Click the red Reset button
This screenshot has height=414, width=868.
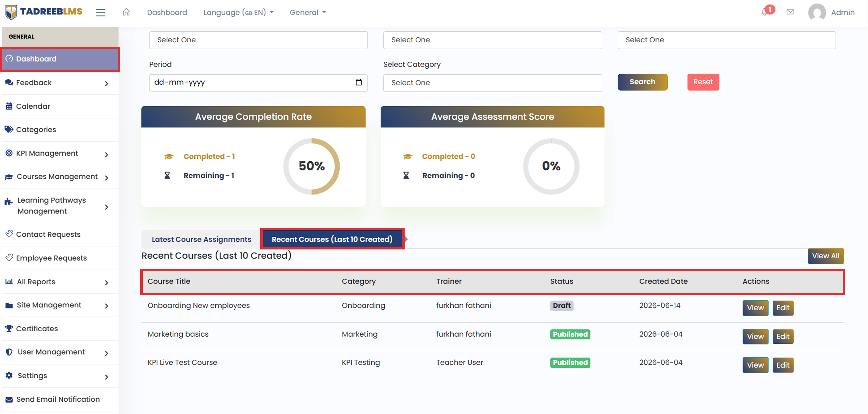point(703,82)
